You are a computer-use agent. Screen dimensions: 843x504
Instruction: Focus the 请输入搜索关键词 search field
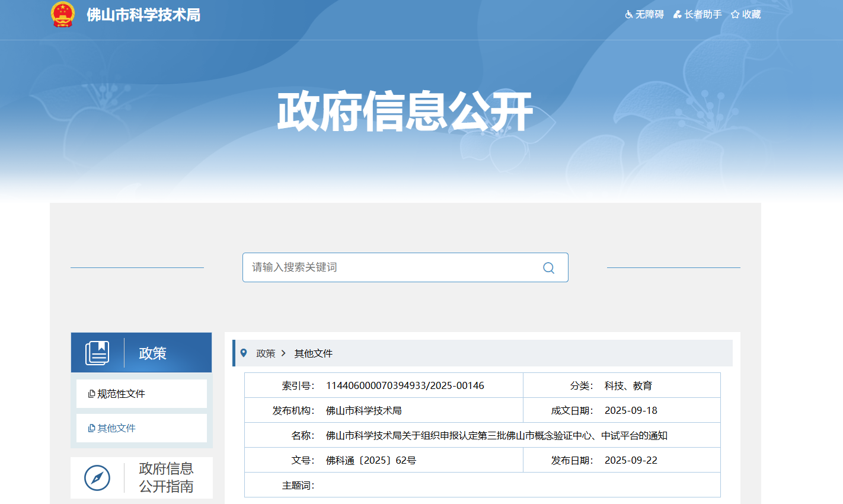(391, 267)
